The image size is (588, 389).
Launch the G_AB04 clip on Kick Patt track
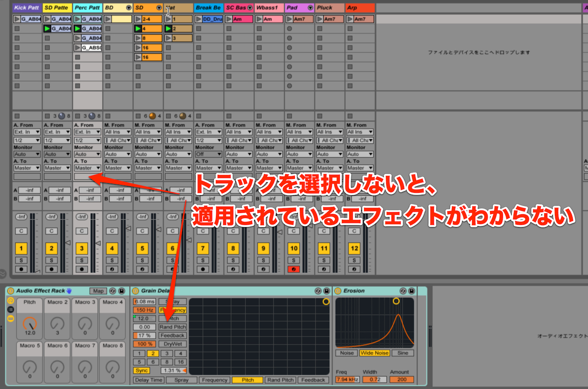click(17, 19)
